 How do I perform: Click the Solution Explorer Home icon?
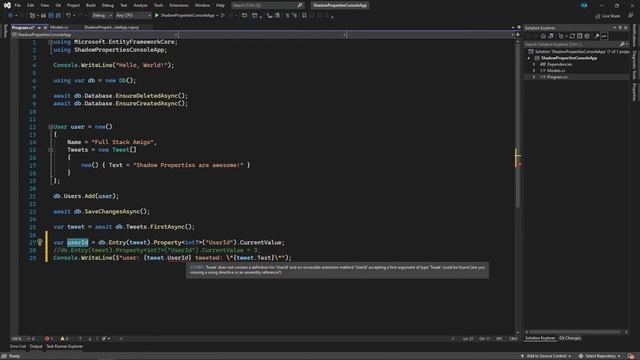coord(543,36)
